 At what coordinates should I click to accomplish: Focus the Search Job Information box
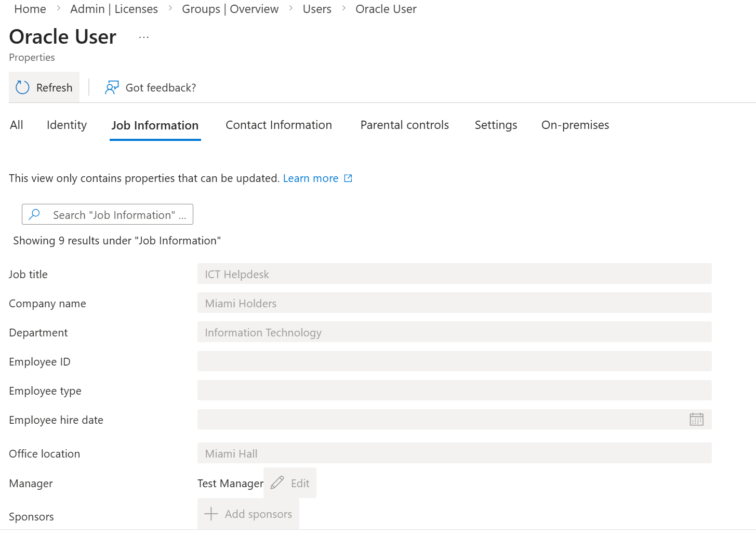click(108, 214)
